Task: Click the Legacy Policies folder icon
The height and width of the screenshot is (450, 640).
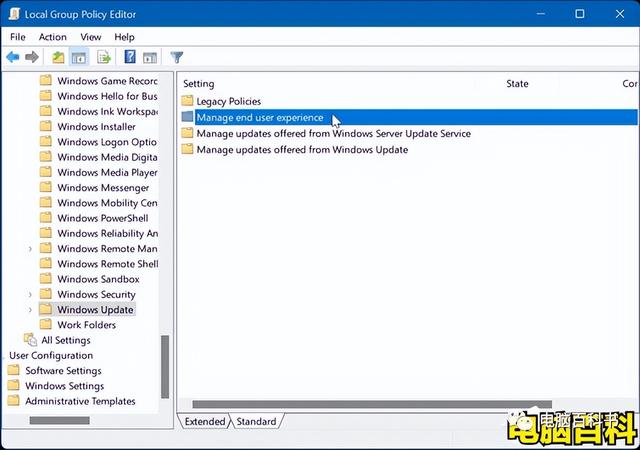Action: pyautogui.click(x=187, y=100)
